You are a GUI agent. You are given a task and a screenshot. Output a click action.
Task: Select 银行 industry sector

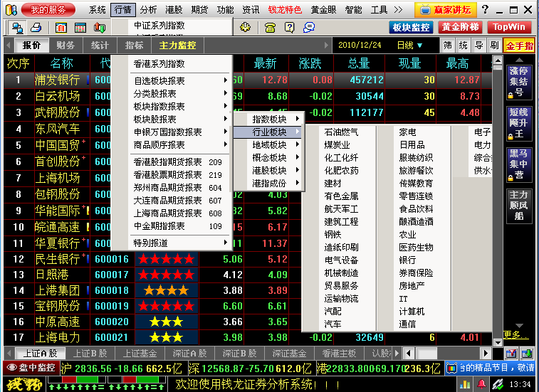[407, 260]
